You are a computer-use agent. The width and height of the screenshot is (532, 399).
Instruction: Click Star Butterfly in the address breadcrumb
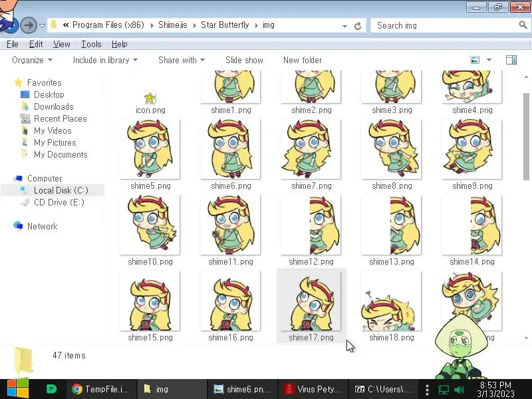(225, 25)
